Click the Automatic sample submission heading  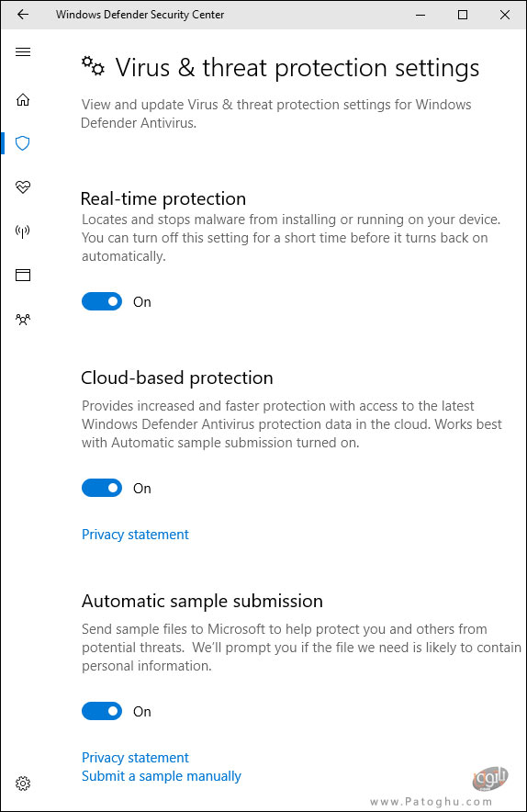point(202,601)
